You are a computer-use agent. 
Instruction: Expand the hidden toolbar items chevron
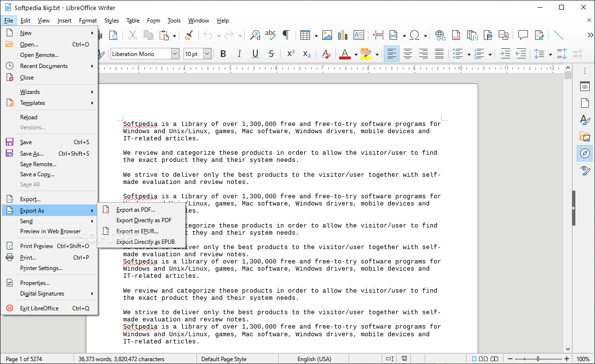click(590, 35)
